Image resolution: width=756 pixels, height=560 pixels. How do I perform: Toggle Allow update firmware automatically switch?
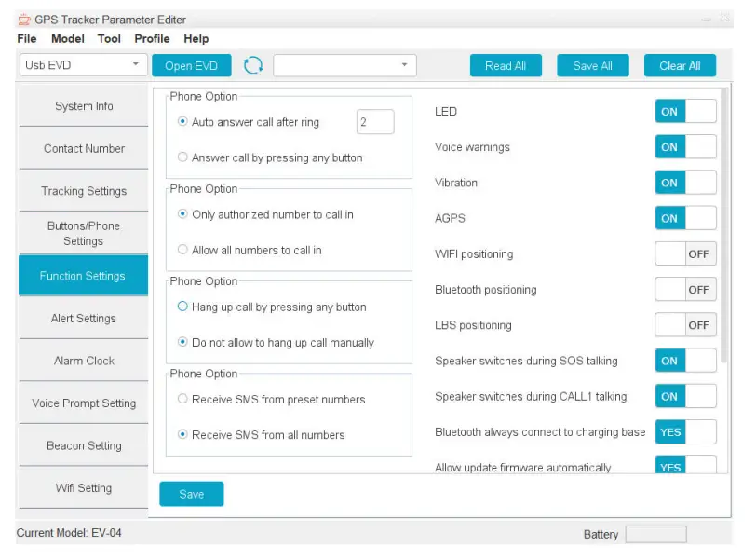coord(685,465)
